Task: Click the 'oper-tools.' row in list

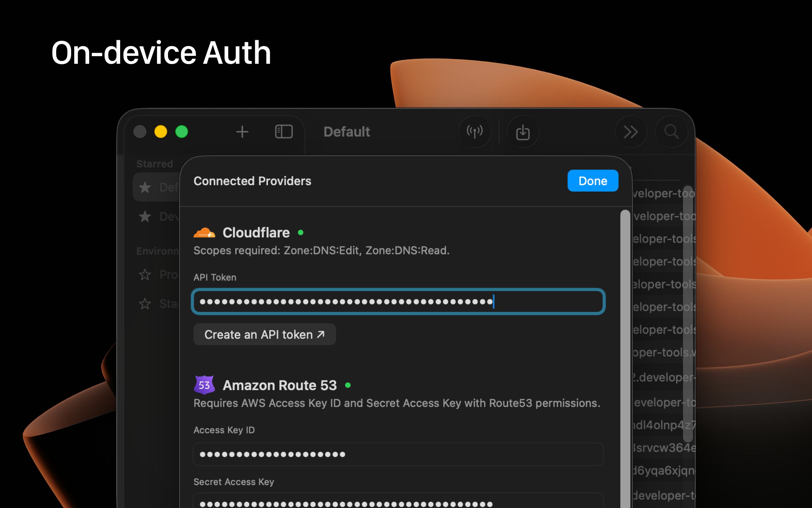Action: (664, 352)
